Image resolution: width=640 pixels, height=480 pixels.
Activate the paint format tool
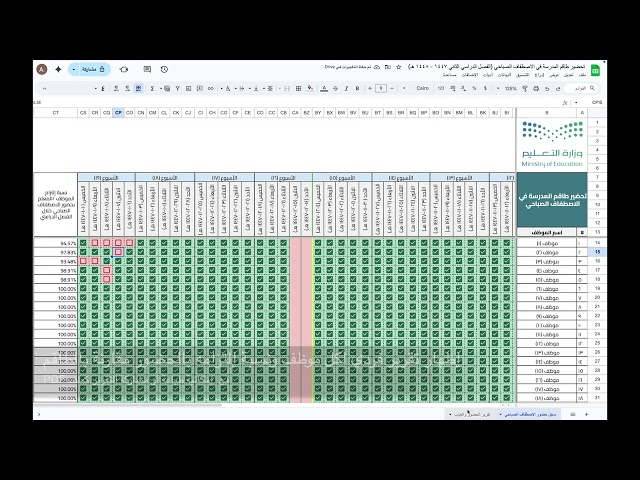(x=525, y=88)
